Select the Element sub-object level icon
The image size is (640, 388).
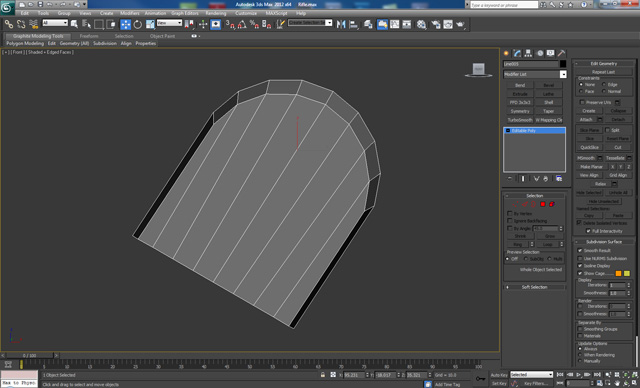coord(552,204)
